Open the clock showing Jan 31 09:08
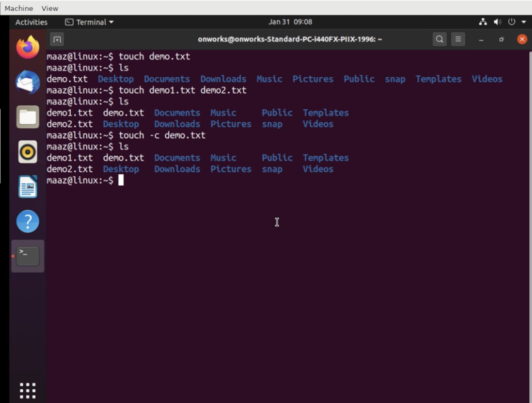Screen dimensions: 532x403 point(290,22)
